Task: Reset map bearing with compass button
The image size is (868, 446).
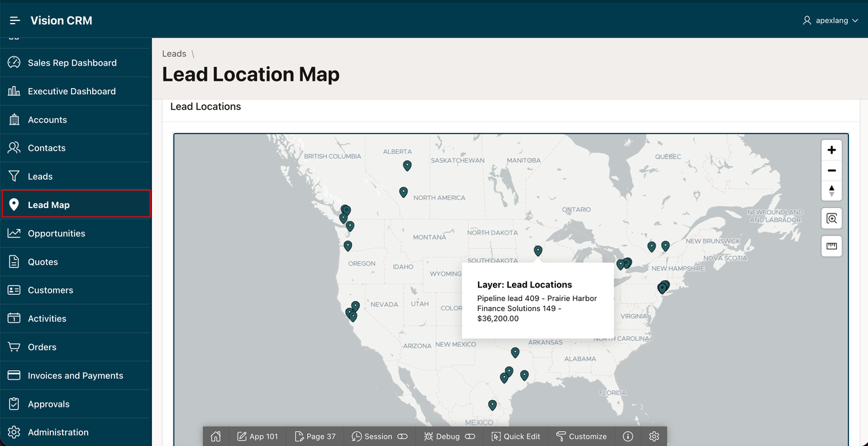Action: pyautogui.click(x=831, y=190)
